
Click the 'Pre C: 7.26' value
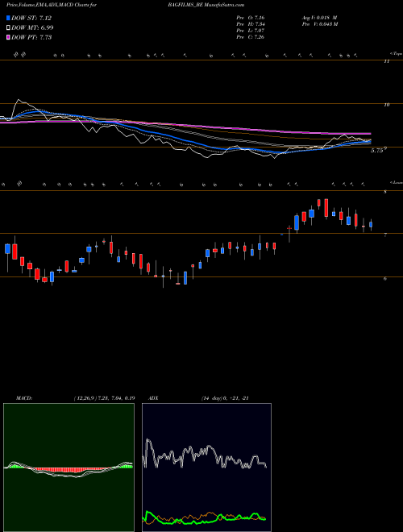251,37
